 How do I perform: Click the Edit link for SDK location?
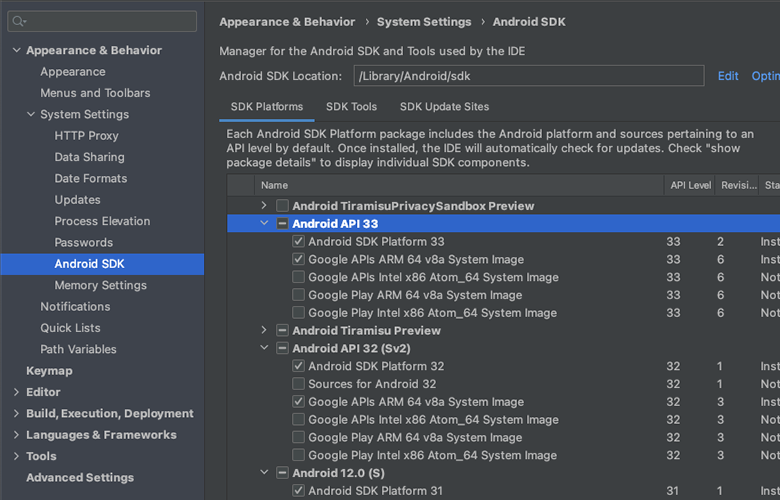(x=728, y=76)
